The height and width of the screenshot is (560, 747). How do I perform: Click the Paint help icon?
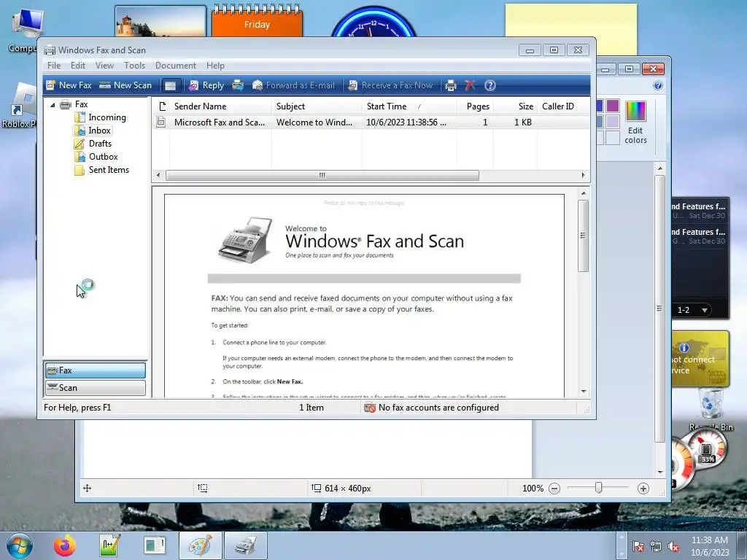coord(658,85)
